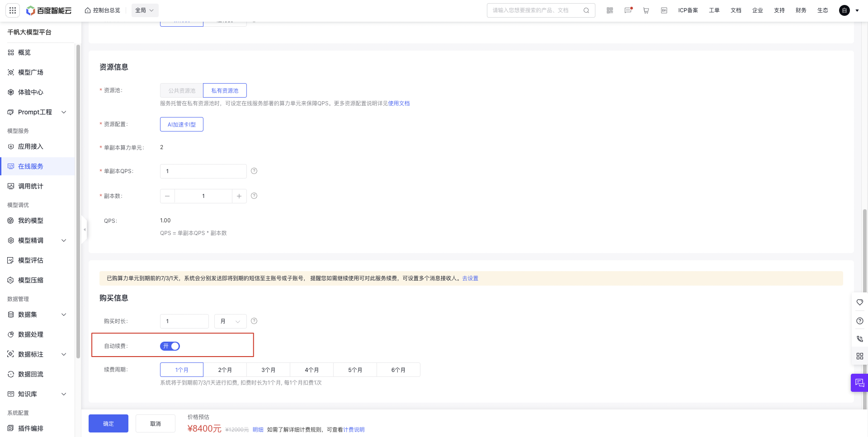Select 公共资源池 resource pool option
This screenshot has height=437, width=868.
pos(182,90)
